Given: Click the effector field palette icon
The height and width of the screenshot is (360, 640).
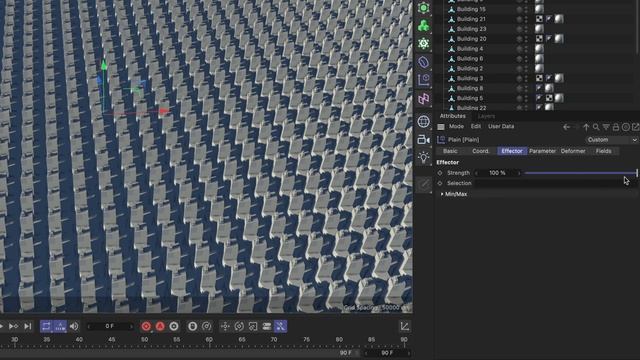Looking at the screenshot, I should [424, 80].
